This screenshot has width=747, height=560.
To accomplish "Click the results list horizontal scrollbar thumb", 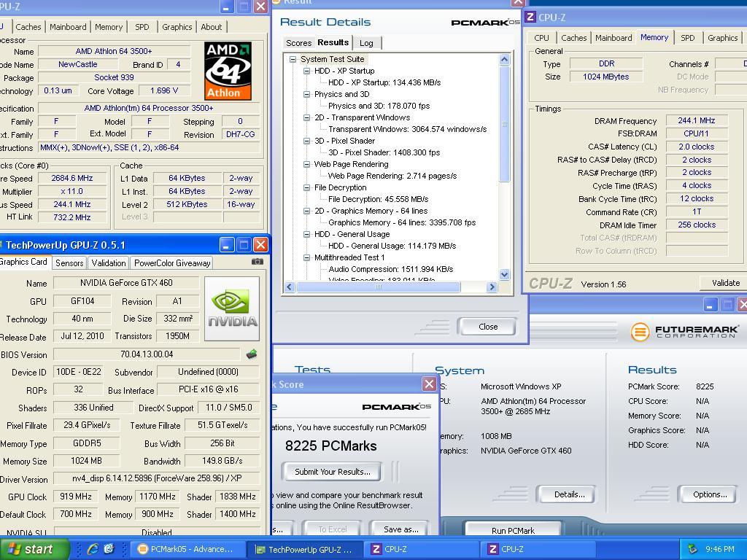I will click(379, 287).
